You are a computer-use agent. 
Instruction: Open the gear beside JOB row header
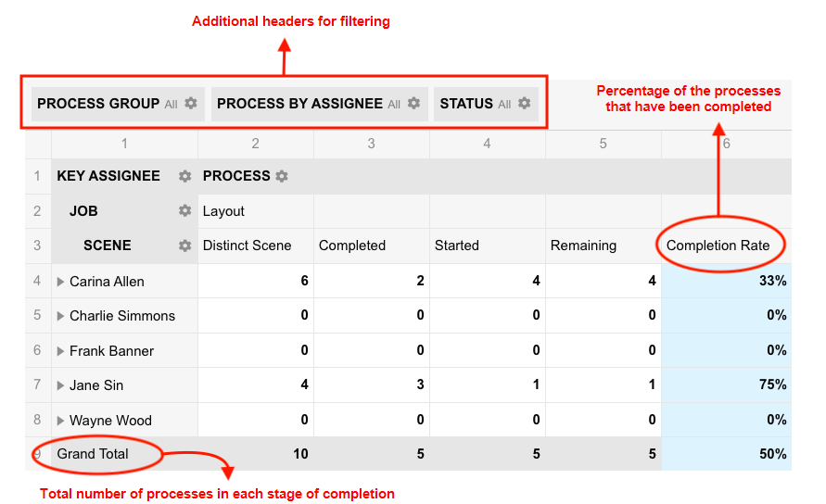pos(184,210)
